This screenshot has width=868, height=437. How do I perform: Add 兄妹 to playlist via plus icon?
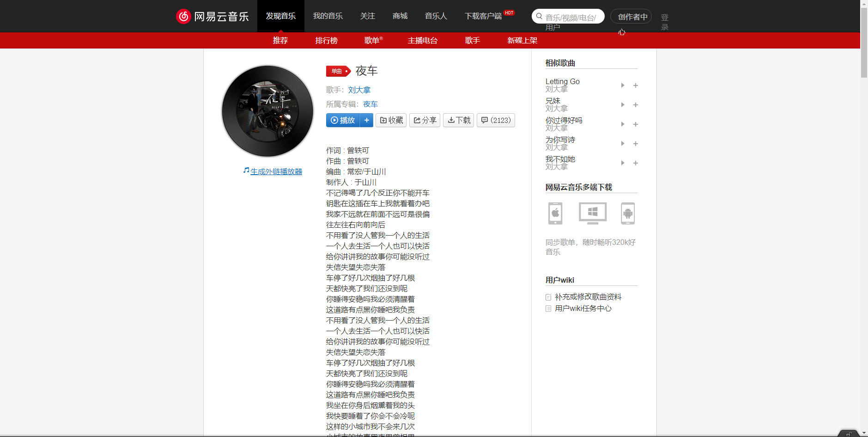tap(636, 104)
